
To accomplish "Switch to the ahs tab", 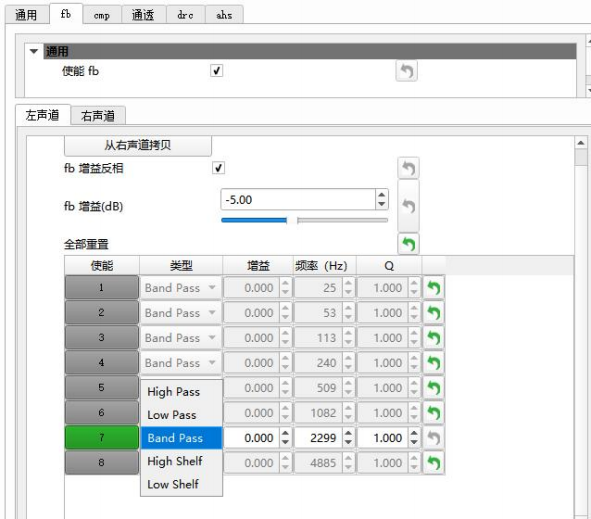I will (224, 15).
